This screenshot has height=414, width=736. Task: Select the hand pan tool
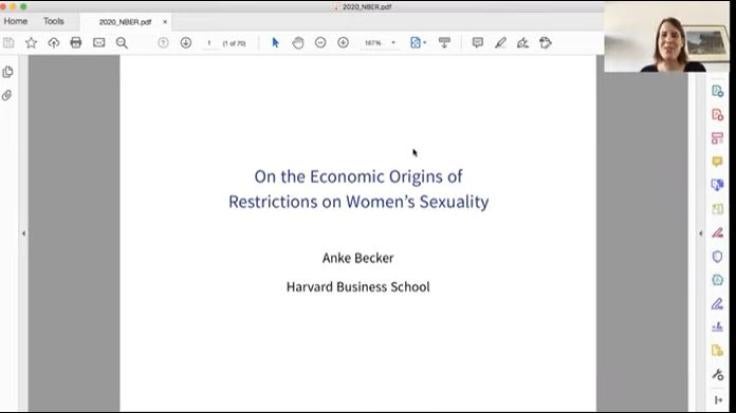tap(298, 43)
